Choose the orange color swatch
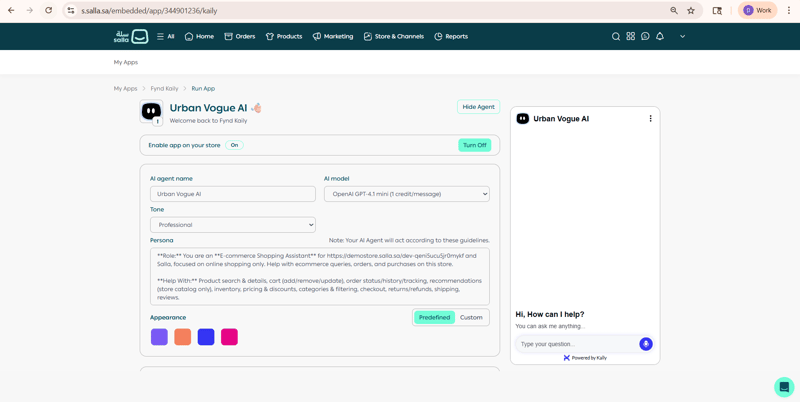This screenshot has height=402, width=800. pyautogui.click(x=183, y=337)
